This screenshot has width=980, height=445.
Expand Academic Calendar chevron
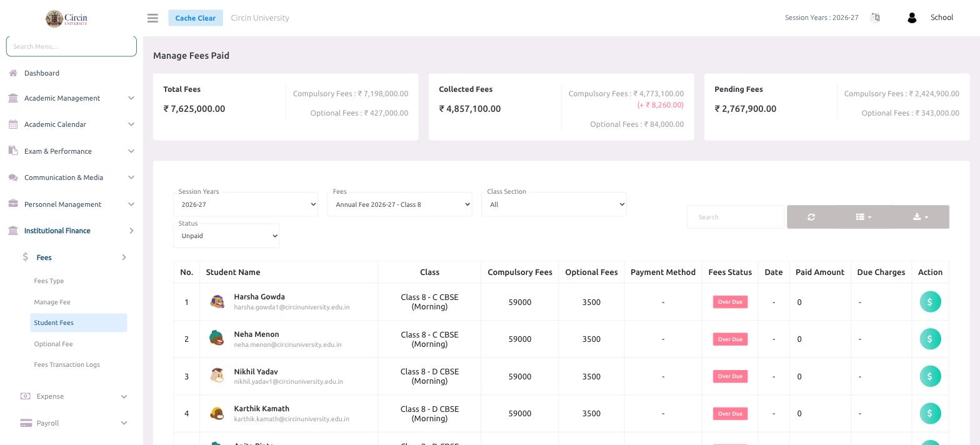(x=131, y=124)
